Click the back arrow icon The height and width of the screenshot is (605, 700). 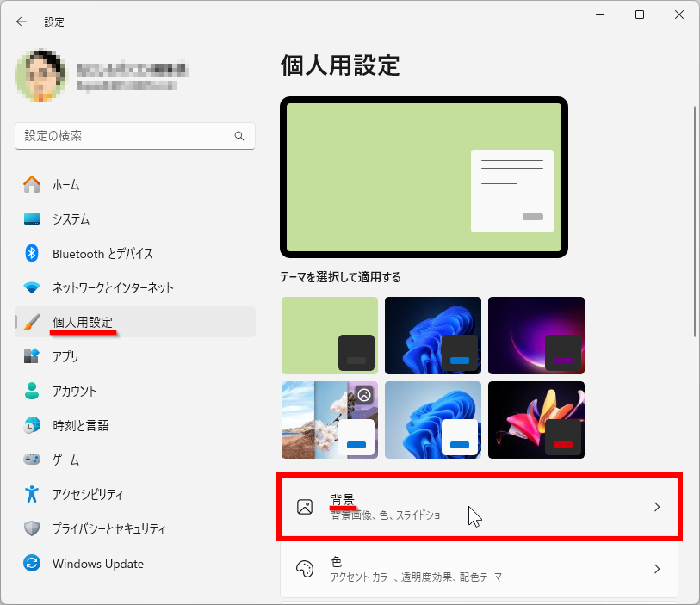(x=21, y=22)
